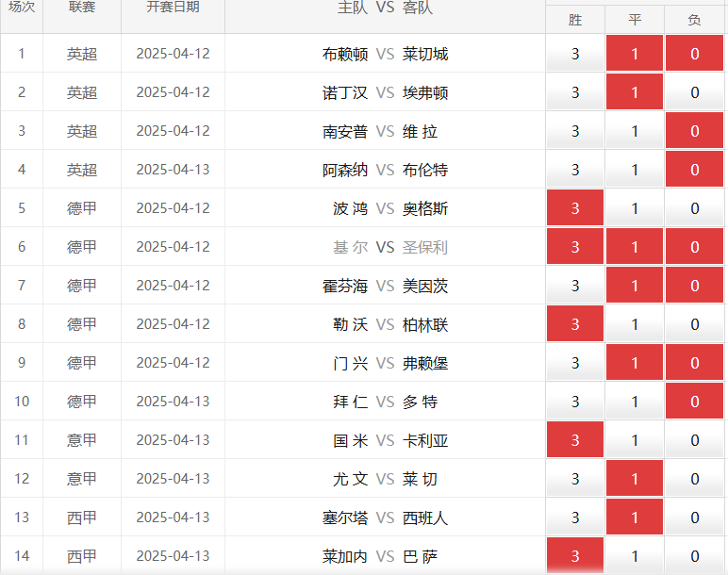Image resolution: width=728 pixels, height=575 pixels.
Task: Toggle win (3) for 基尔 VS 圣保利
Action: click(x=575, y=246)
